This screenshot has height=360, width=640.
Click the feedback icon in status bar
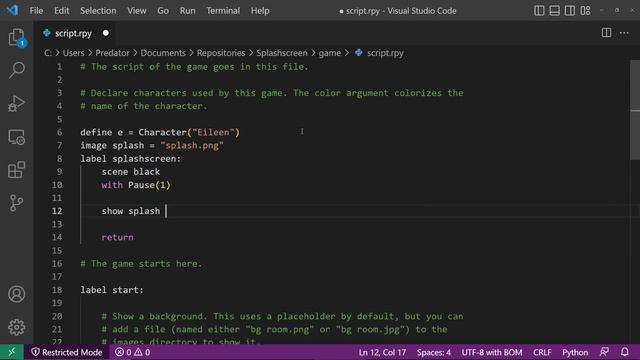(604, 352)
